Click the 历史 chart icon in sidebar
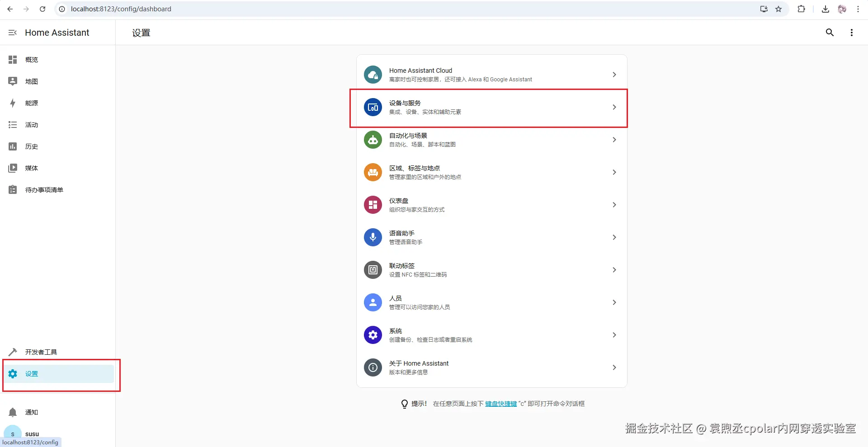868x447 pixels. tap(13, 146)
